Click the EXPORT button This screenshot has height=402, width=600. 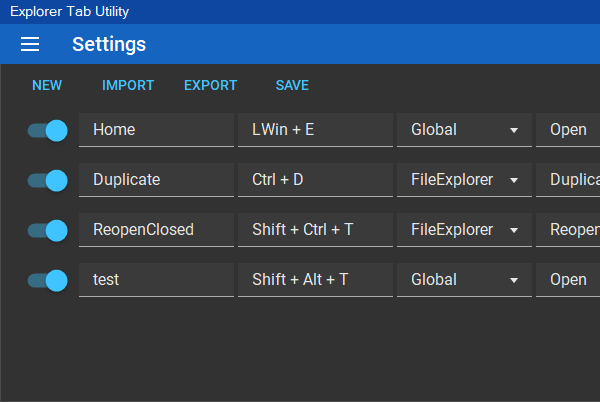click(210, 85)
